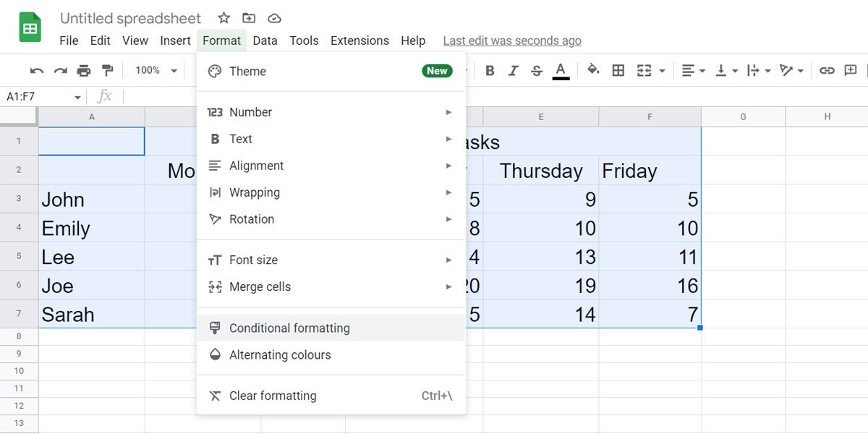Viewport: 868px width, 434px height.
Task: Open the text colour picker
Action: pyautogui.click(x=561, y=70)
